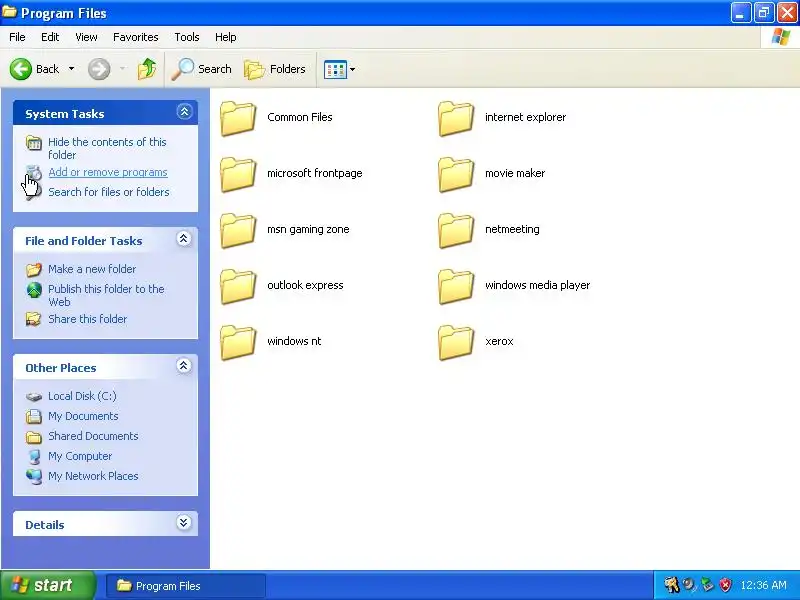Click the movie maker folder name

point(515,173)
